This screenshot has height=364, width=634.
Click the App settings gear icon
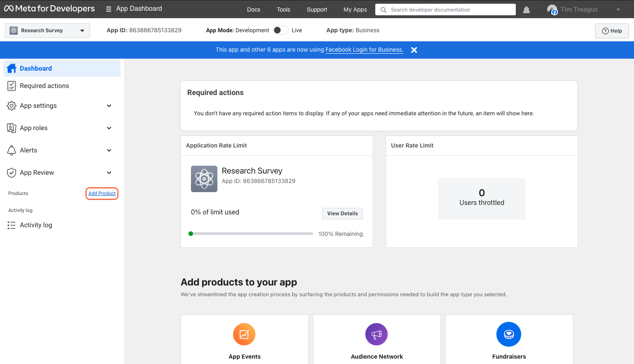pos(12,106)
